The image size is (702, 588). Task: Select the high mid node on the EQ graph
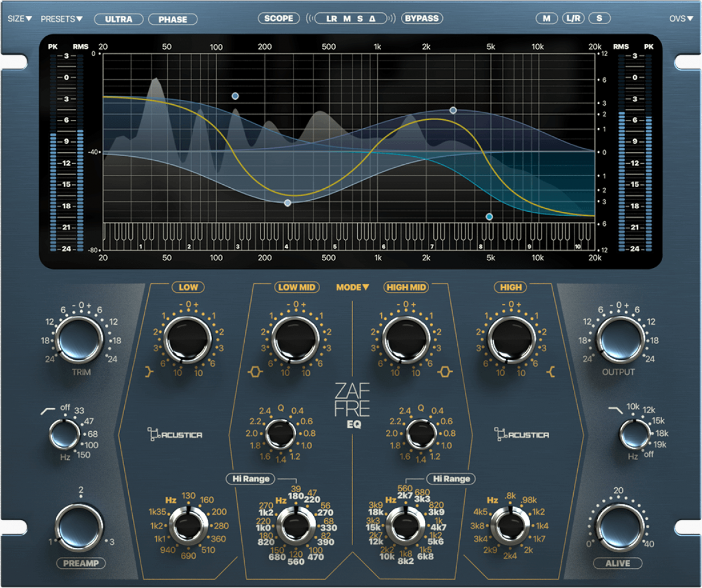[x=453, y=110]
